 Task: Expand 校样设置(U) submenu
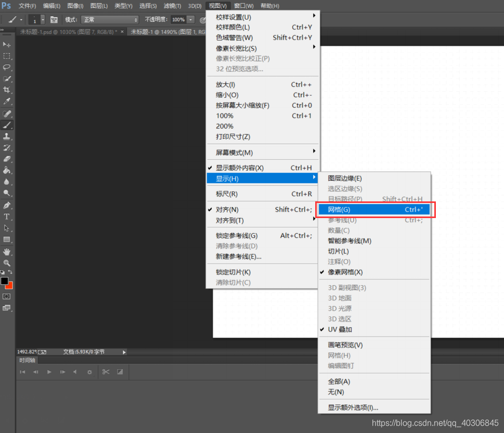coord(262,17)
